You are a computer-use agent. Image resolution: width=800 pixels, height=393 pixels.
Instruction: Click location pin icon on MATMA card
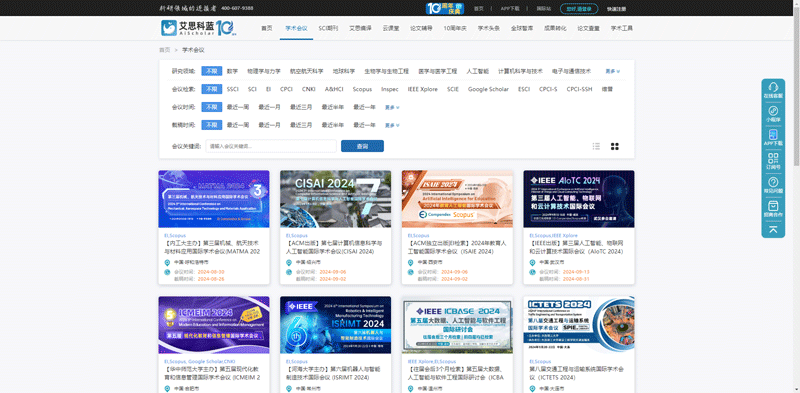pyautogui.click(x=167, y=262)
